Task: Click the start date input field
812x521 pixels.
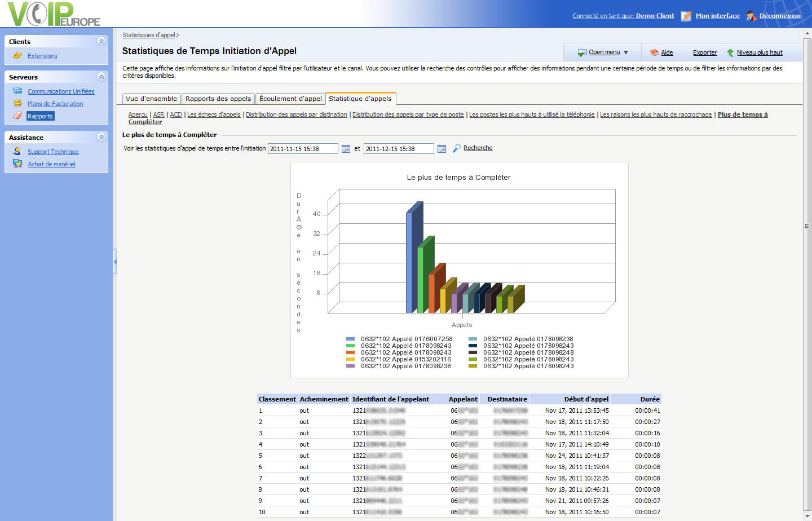Action: tap(302, 149)
